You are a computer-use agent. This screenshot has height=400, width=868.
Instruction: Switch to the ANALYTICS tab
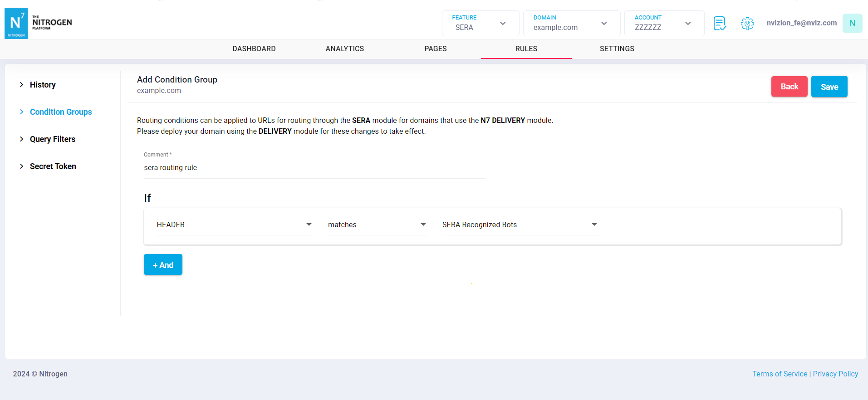[344, 49]
